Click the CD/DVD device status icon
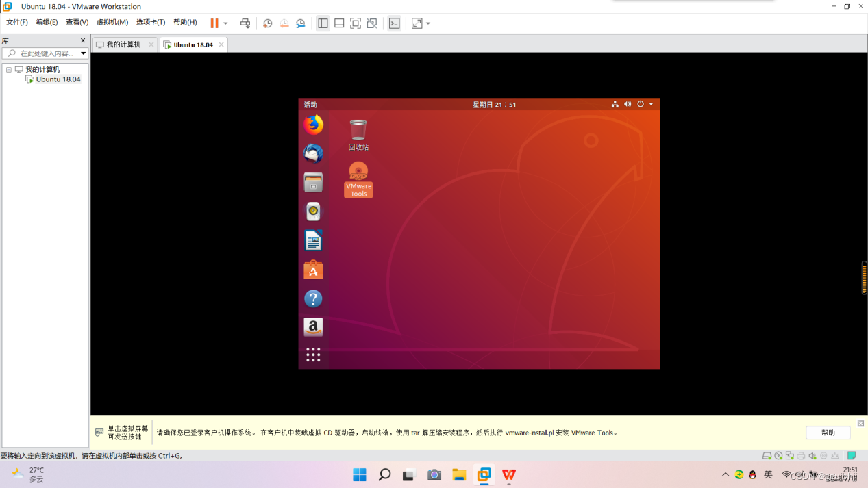Viewport: 868px width, 488px height. 778,456
